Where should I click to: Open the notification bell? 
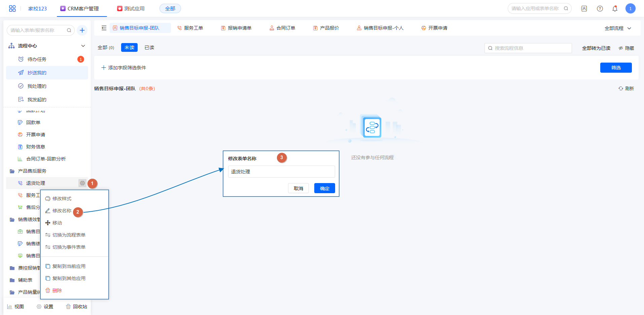[x=615, y=9]
